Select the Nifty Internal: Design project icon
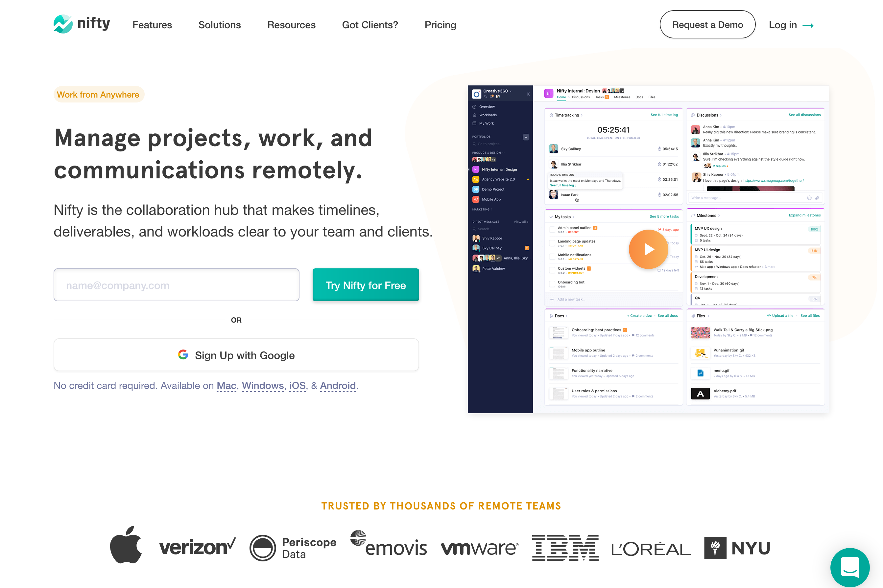The height and width of the screenshot is (588, 883). point(476,170)
